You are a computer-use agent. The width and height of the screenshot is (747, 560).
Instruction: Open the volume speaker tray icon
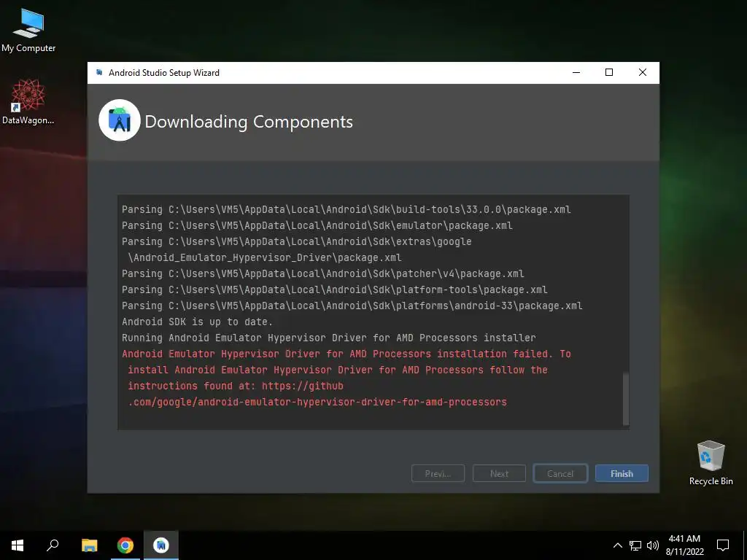pyautogui.click(x=653, y=545)
